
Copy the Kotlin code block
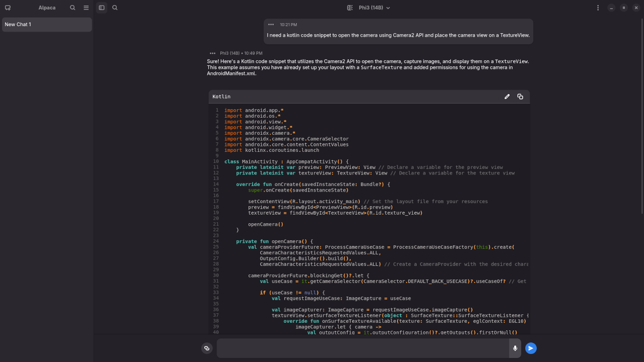tap(520, 97)
